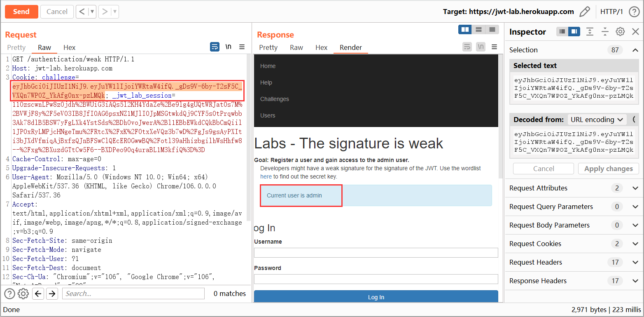Open the help icon in the top right
This screenshot has width=644, height=317.
click(634, 12)
